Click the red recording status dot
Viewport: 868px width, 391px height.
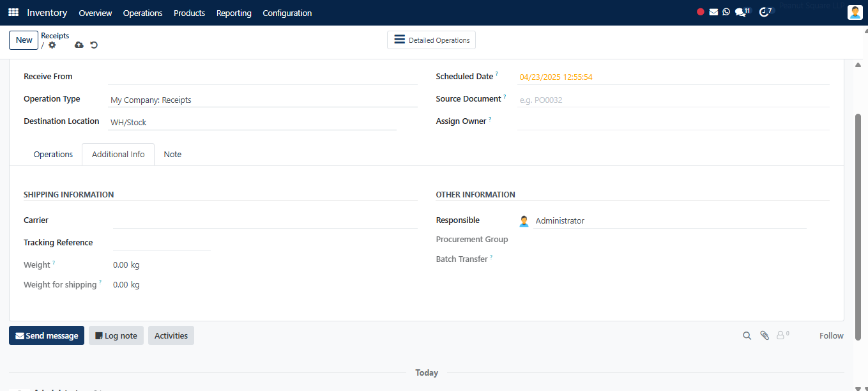coord(701,11)
